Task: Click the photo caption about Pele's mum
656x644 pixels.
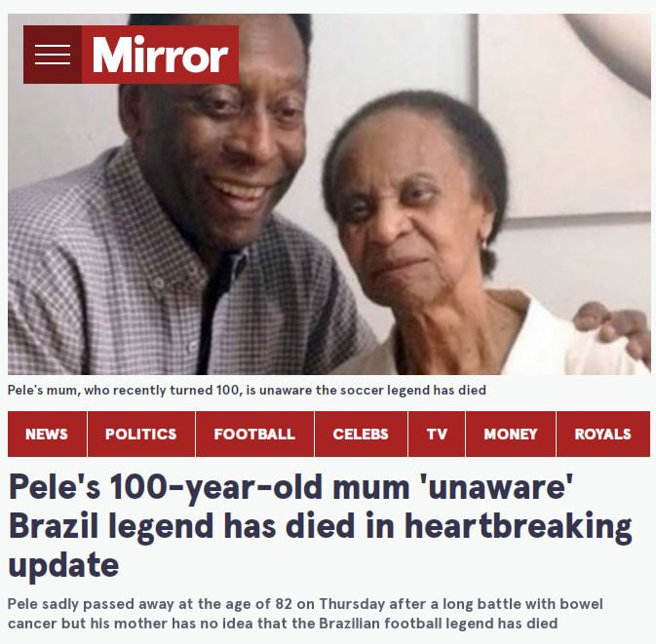Action: [x=247, y=390]
